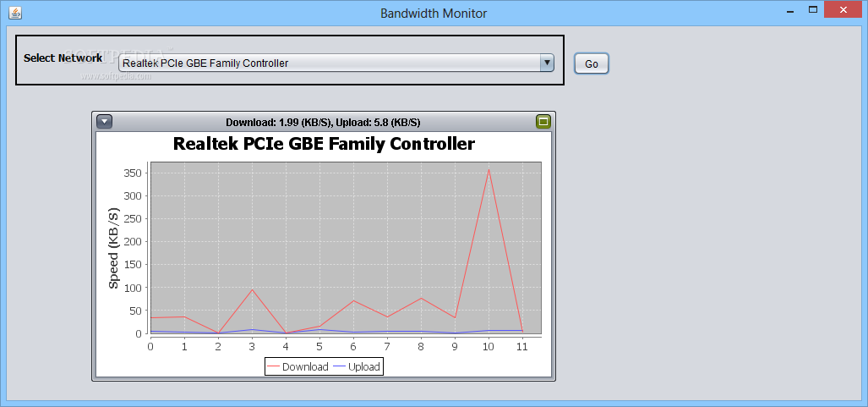This screenshot has height=407, width=868.
Task: Click the download peak on the chart
Action: coord(489,170)
